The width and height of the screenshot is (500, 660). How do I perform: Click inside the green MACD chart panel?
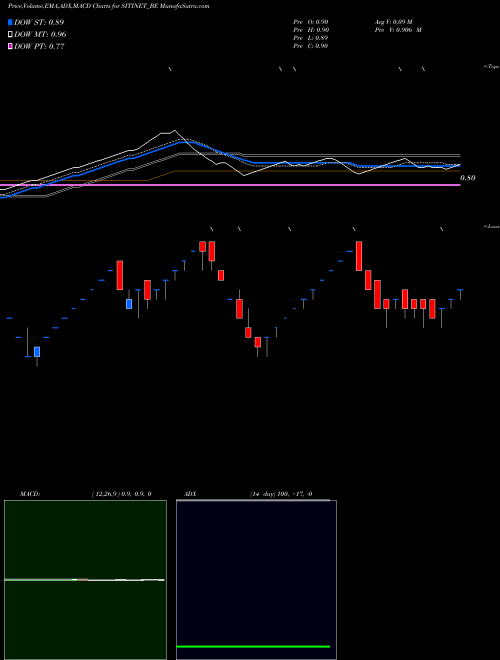85,580
